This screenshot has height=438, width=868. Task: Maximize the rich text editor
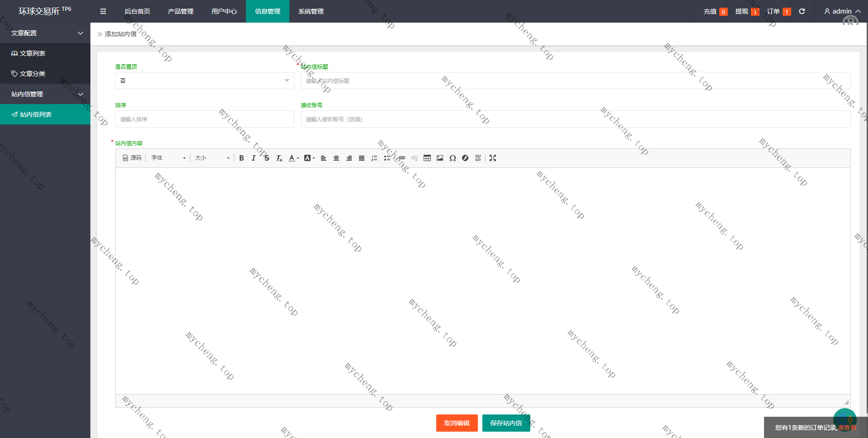[x=493, y=158]
